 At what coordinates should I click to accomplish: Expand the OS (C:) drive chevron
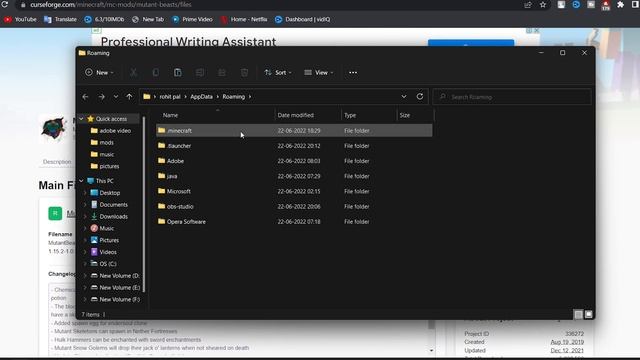[85, 264]
